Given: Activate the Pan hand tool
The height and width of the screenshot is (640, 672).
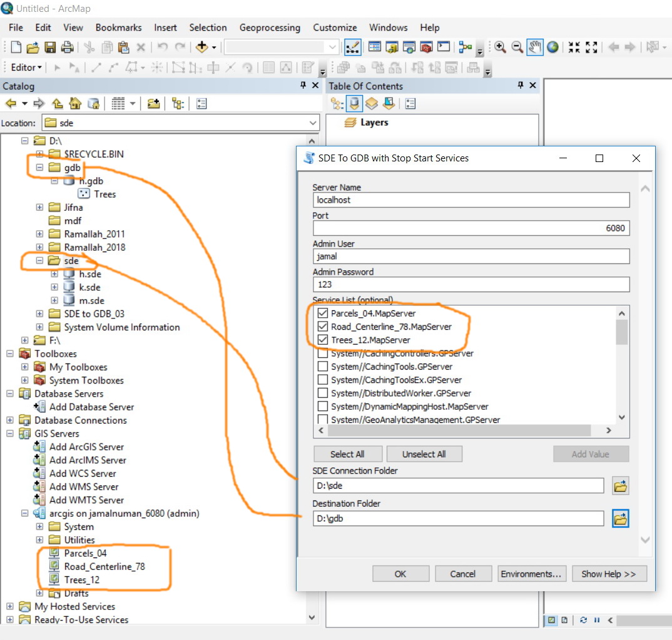Looking at the screenshot, I should tap(535, 47).
